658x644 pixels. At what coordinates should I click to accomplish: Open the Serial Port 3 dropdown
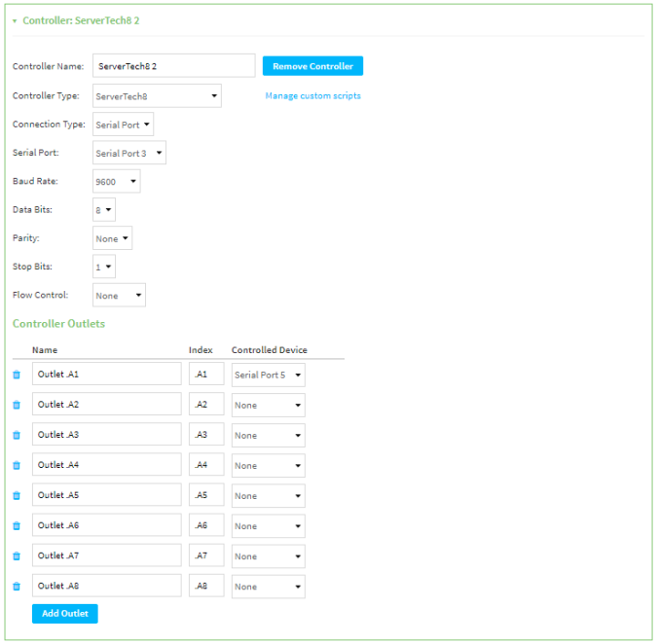tap(129, 153)
